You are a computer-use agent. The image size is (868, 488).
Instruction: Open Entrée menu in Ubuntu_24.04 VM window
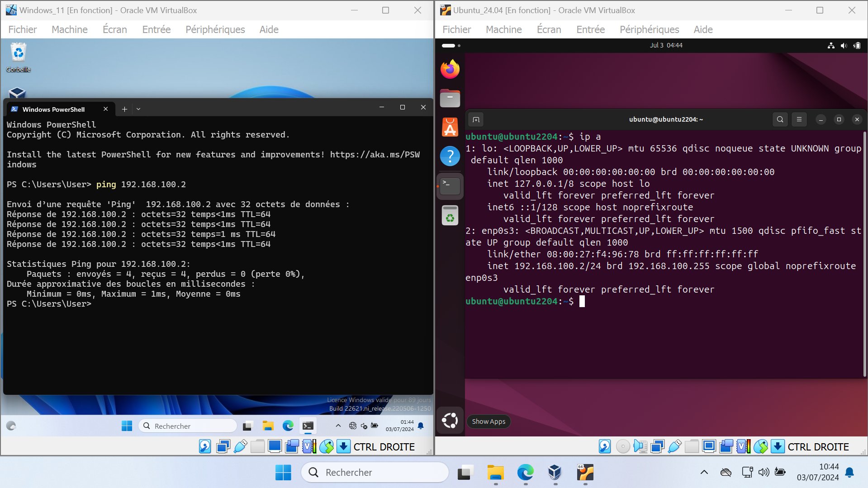591,29
